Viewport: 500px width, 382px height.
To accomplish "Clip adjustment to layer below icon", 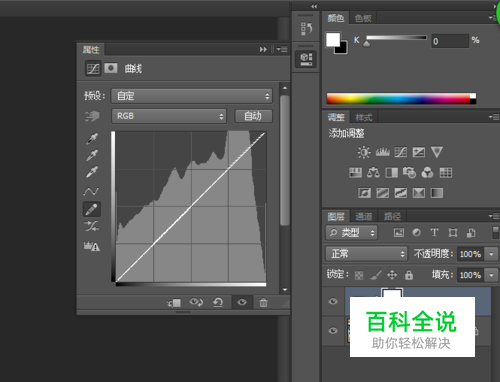I will (174, 303).
